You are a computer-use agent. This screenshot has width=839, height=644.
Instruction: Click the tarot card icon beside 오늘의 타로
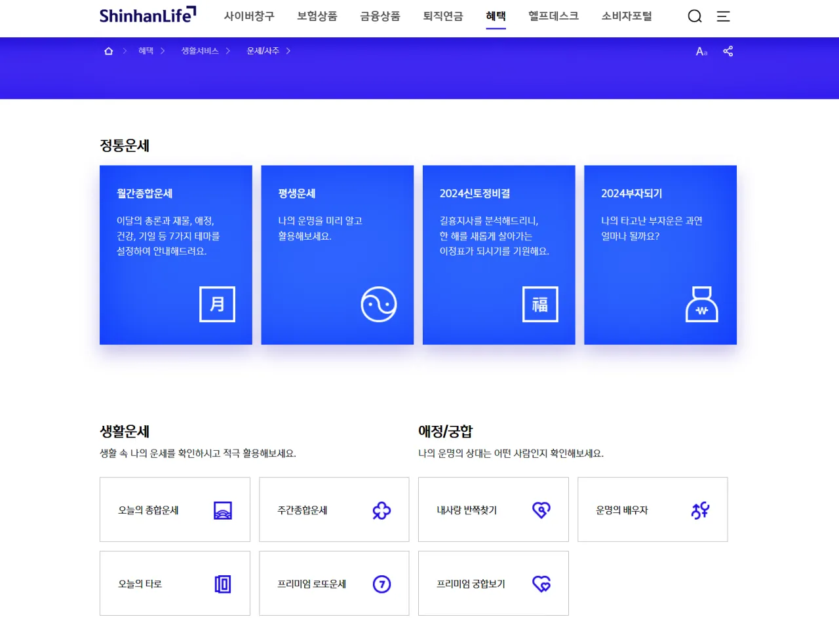223,584
